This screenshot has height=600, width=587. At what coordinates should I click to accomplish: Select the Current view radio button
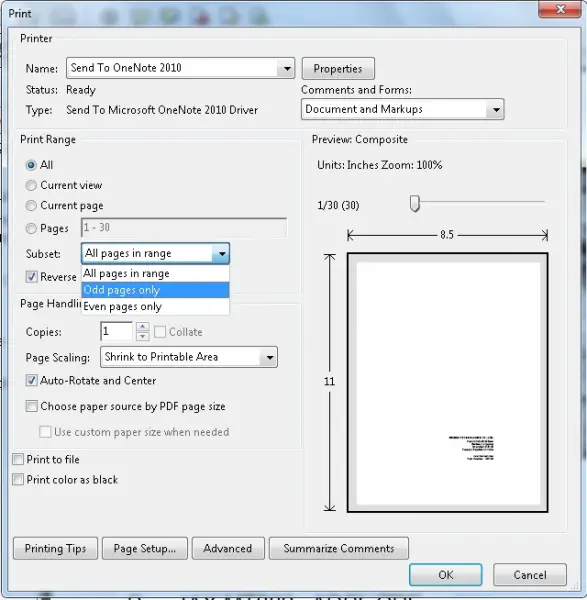(31, 186)
